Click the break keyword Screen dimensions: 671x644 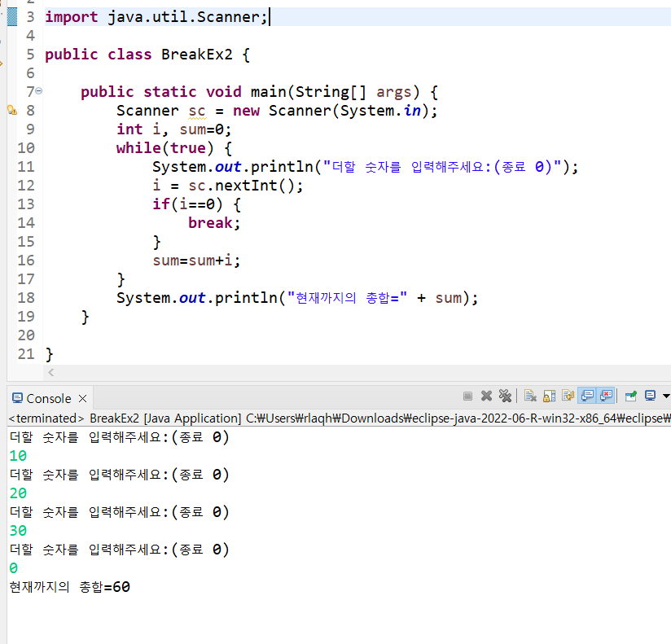211,223
